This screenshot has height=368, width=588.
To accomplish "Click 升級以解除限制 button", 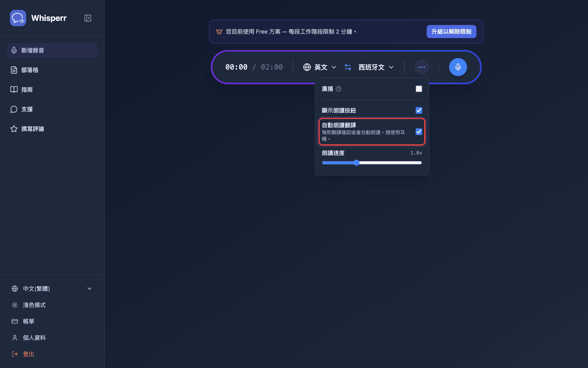I will coord(451,32).
